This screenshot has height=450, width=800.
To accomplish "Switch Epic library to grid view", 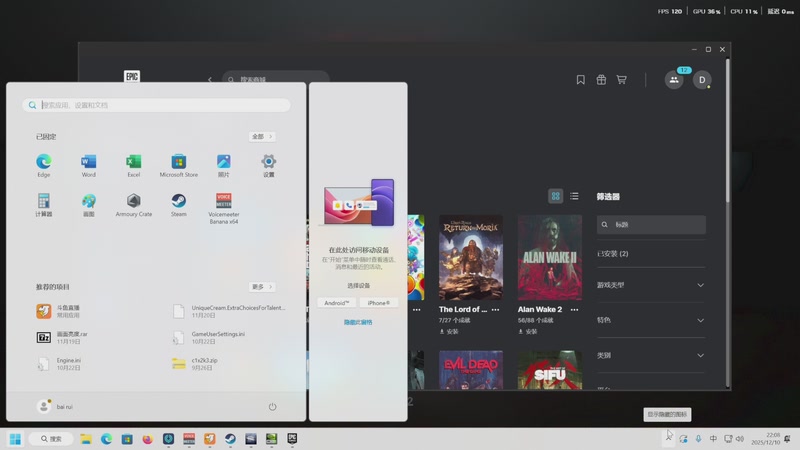I will (x=556, y=196).
